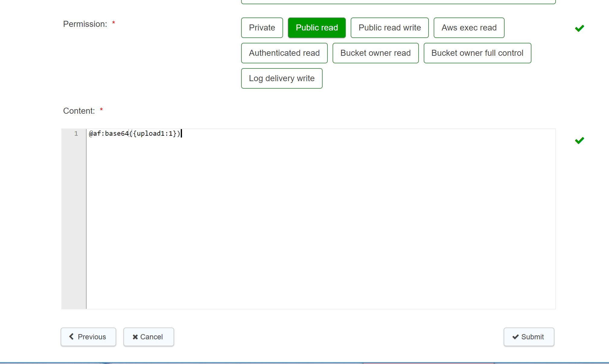The image size is (609, 364).
Task: Click line number 1 in editor gutter
Action: pyautogui.click(x=76, y=133)
